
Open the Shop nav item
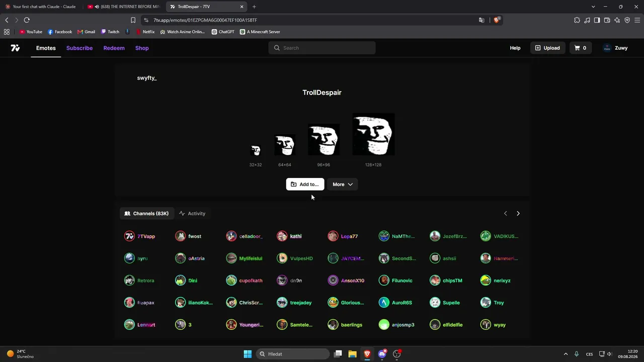click(142, 48)
